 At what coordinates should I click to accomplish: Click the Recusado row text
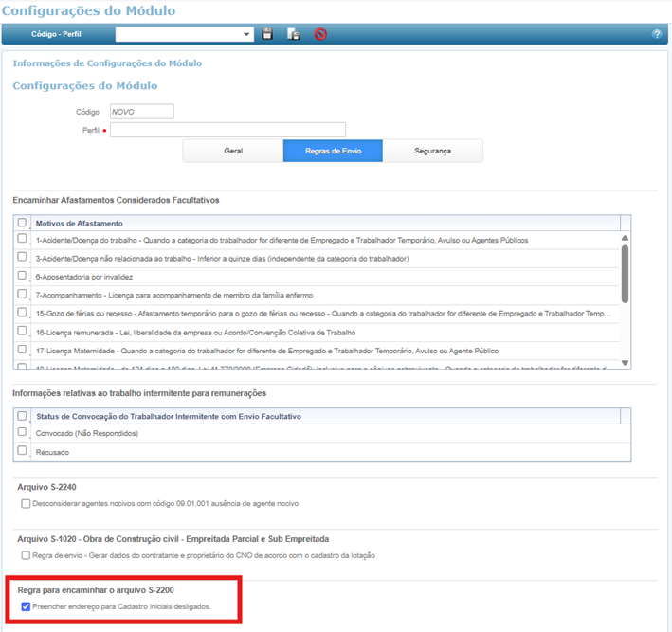(x=52, y=452)
